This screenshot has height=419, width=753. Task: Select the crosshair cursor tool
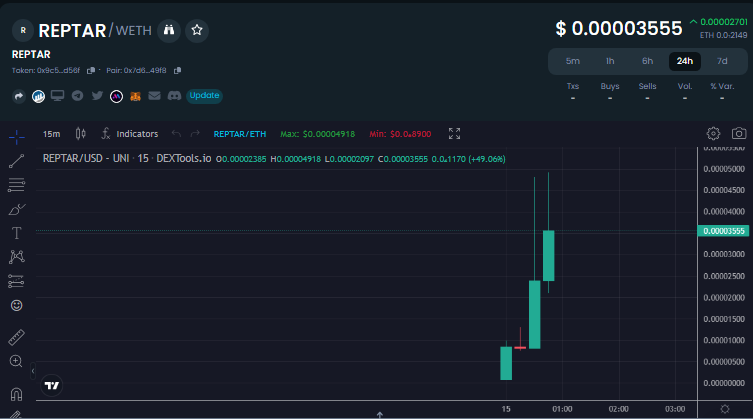(x=16, y=137)
